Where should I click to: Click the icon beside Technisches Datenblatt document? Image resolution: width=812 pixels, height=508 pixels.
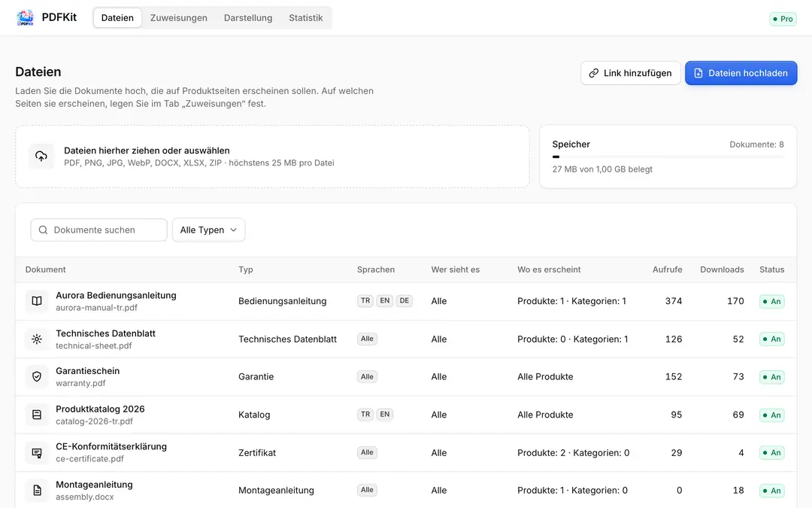(37, 339)
